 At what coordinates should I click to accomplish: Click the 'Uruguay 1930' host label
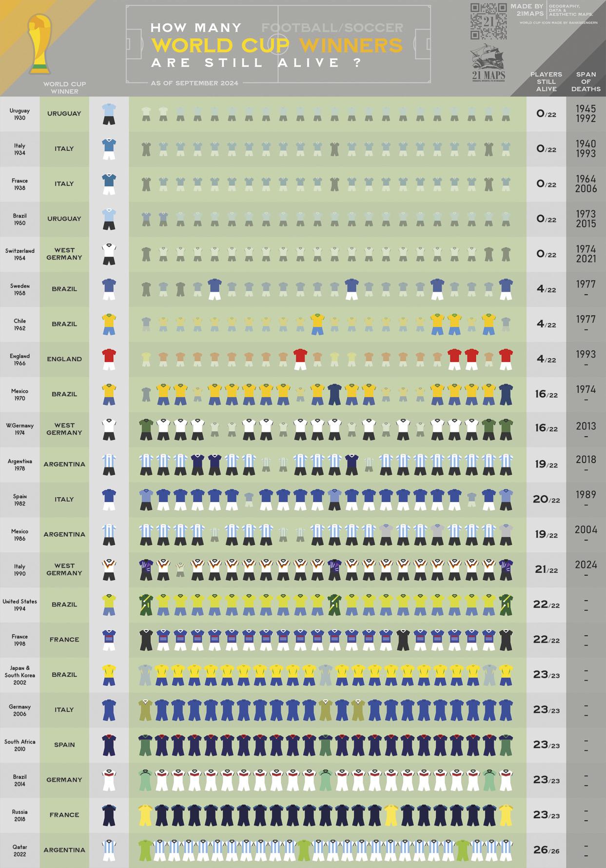tap(20, 114)
